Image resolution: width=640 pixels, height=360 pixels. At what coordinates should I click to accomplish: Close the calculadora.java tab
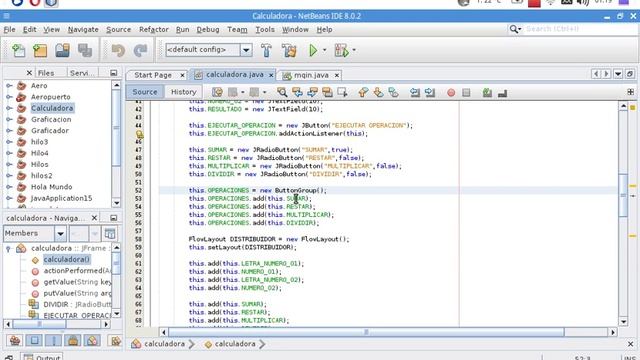pos(271,75)
